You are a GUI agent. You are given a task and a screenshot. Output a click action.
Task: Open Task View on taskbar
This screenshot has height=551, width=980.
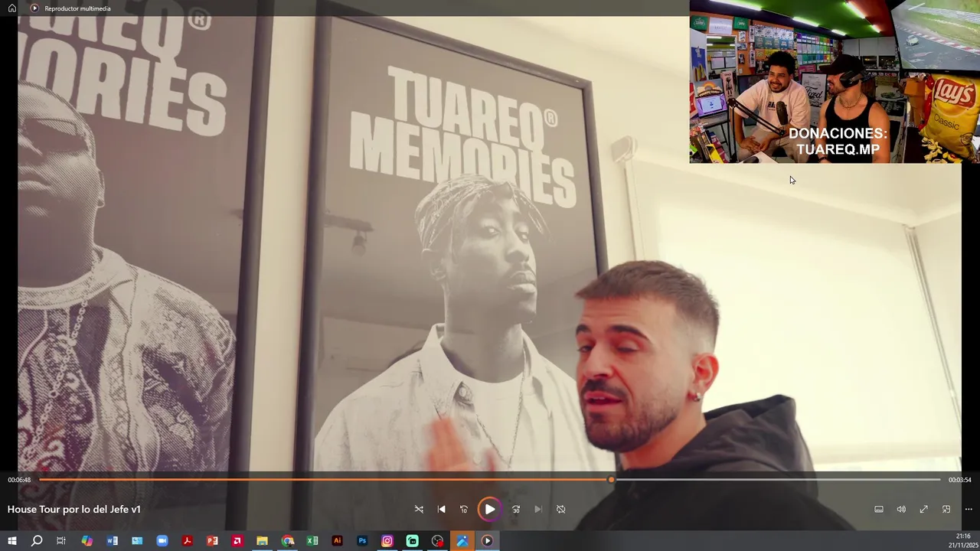click(x=61, y=541)
